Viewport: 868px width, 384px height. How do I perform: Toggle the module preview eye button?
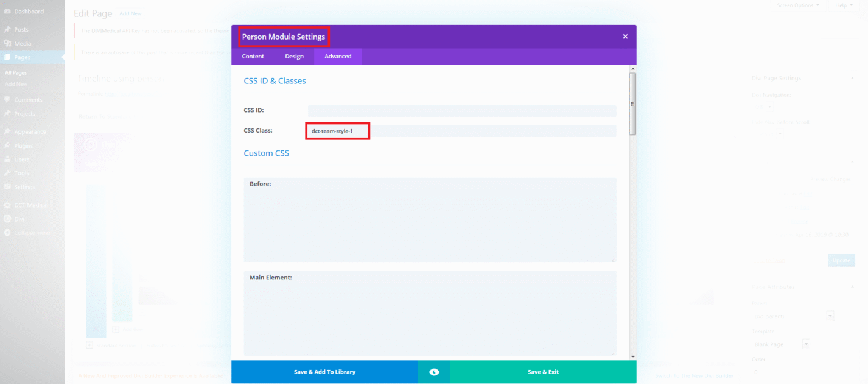tap(433, 371)
